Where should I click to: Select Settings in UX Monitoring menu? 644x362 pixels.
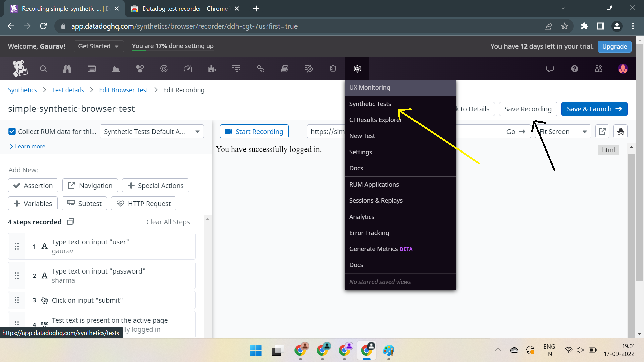coord(400,152)
